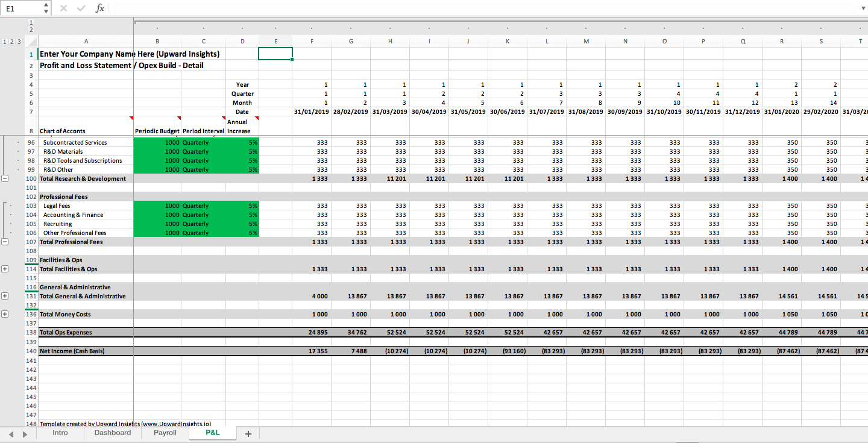This screenshot has height=443, width=868.
Task: Expand the Total Facilities & Ops group
Action: coord(5,269)
